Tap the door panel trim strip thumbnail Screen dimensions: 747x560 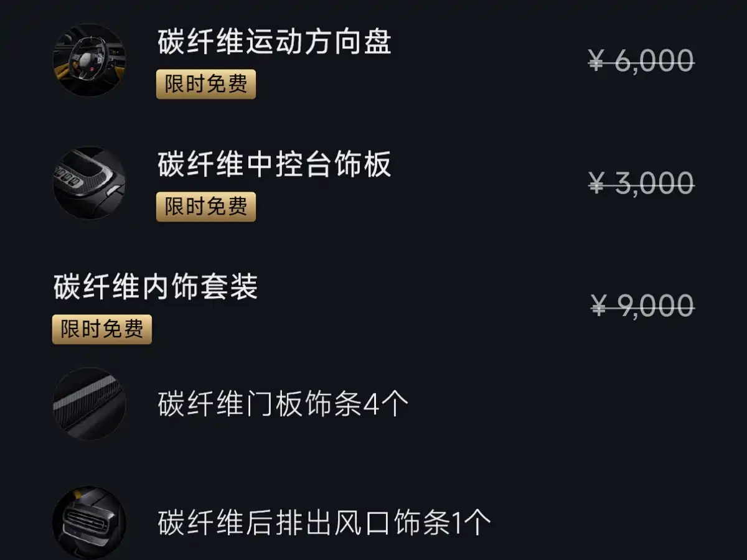(89, 404)
